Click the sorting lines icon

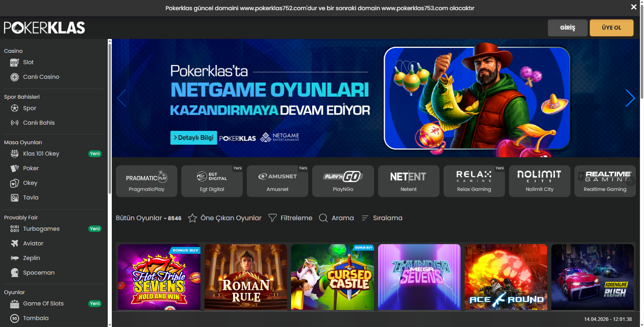point(365,218)
